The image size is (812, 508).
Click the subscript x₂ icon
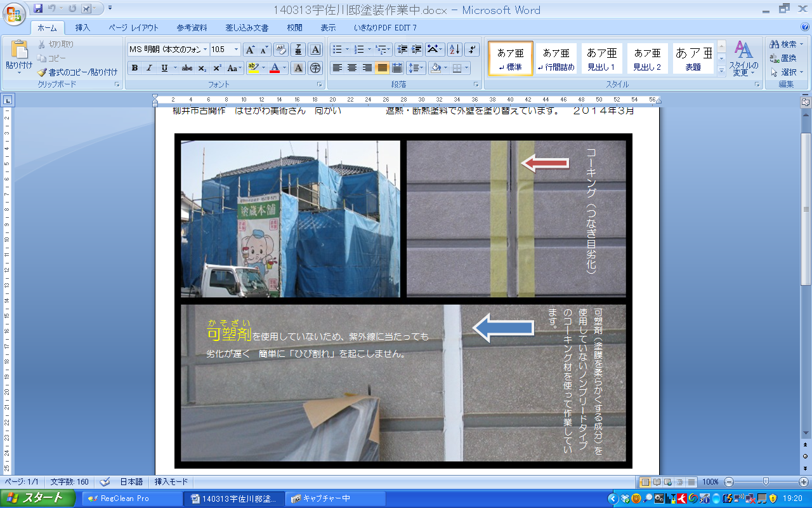pyautogui.click(x=202, y=68)
